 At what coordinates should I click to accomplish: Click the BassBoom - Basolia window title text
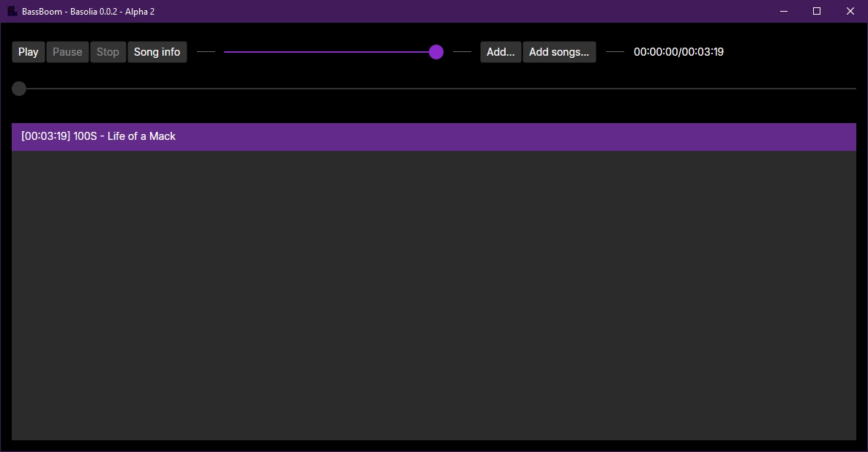[88, 12]
